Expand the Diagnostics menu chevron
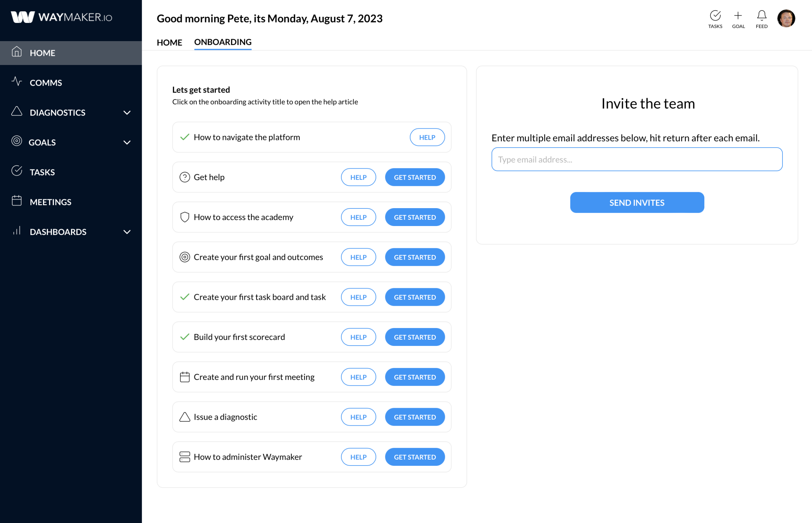Screen dimensions: 812x523 [127, 113]
